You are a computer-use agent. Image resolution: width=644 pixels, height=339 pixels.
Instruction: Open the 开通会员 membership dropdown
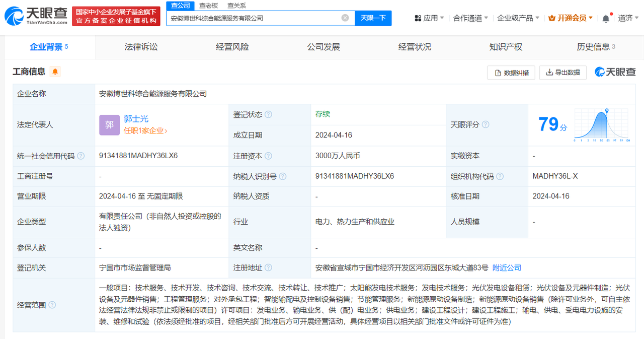point(571,18)
